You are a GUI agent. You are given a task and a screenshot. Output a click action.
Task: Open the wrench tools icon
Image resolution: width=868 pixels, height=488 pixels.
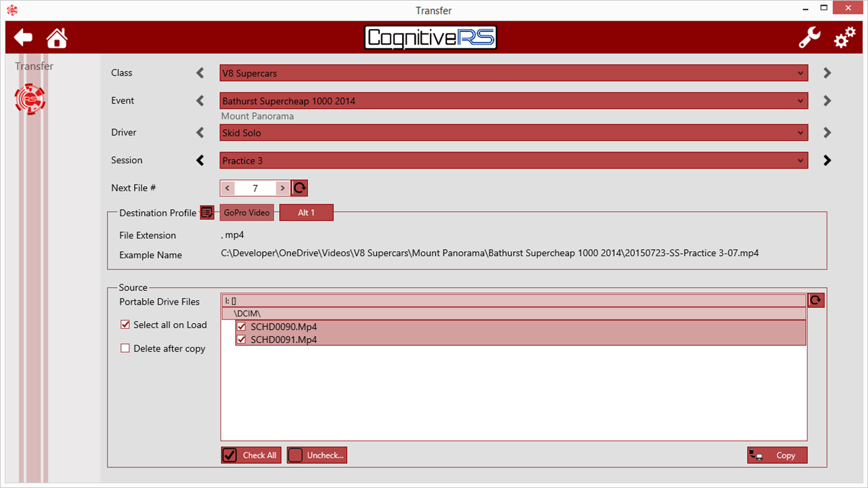pos(809,37)
